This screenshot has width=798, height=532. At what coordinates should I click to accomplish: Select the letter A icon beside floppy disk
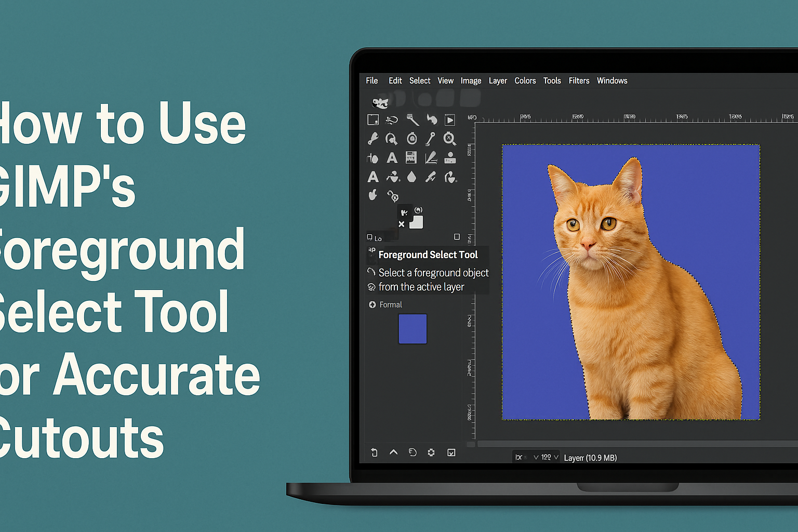392,157
